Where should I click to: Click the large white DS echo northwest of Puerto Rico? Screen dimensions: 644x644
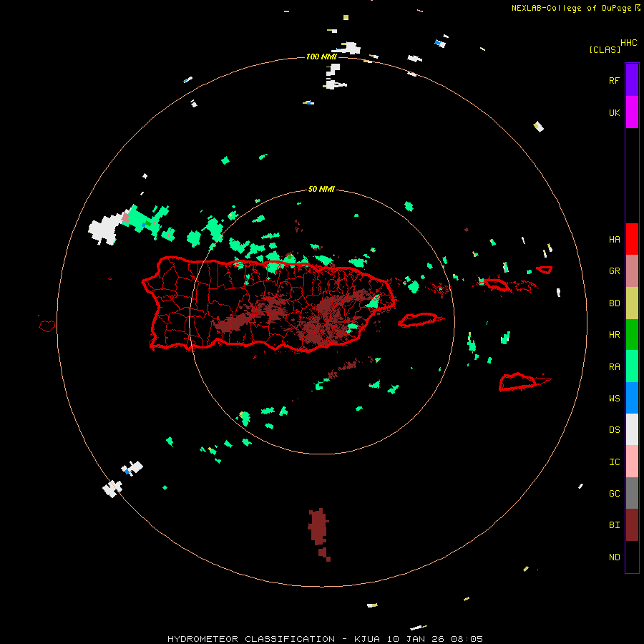click(106, 228)
